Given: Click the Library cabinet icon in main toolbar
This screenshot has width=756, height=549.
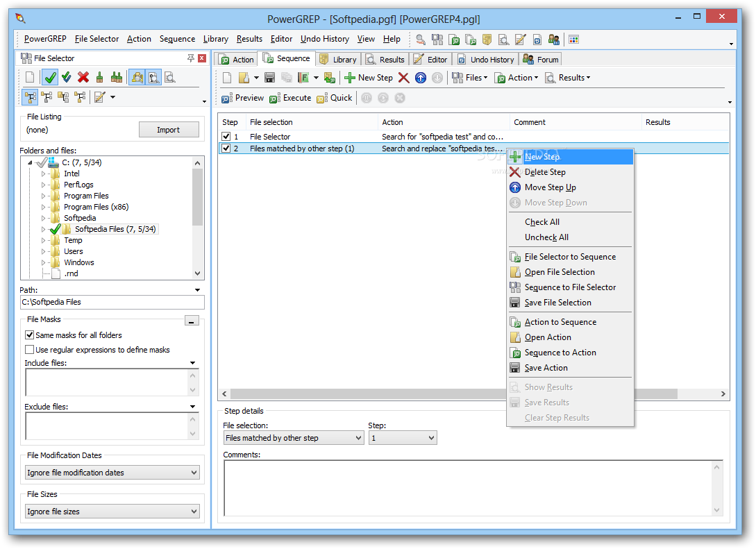Looking at the screenshot, I should pyautogui.click(x=487, y=40).
